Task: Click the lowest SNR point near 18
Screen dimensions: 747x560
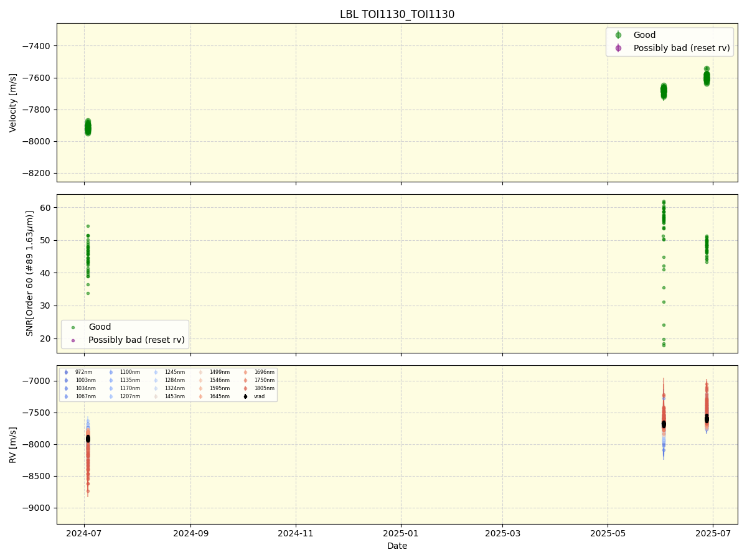Action: tap(664, 345)
